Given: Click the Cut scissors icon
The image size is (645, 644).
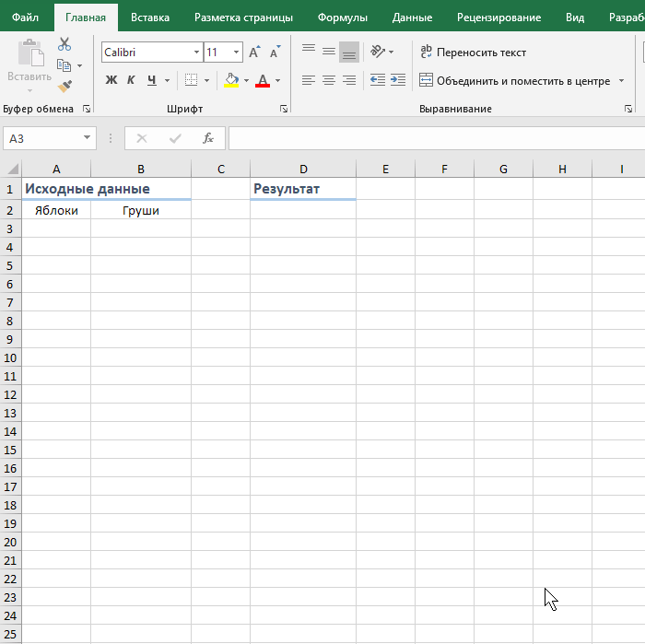Looking at the screenshot, I should [64, 44].
